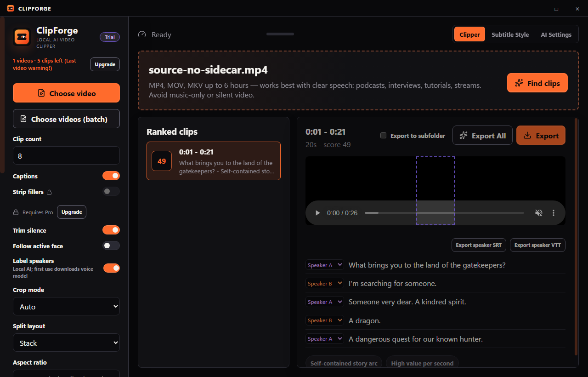Click the Ranked clips heading

click(172, 131)
